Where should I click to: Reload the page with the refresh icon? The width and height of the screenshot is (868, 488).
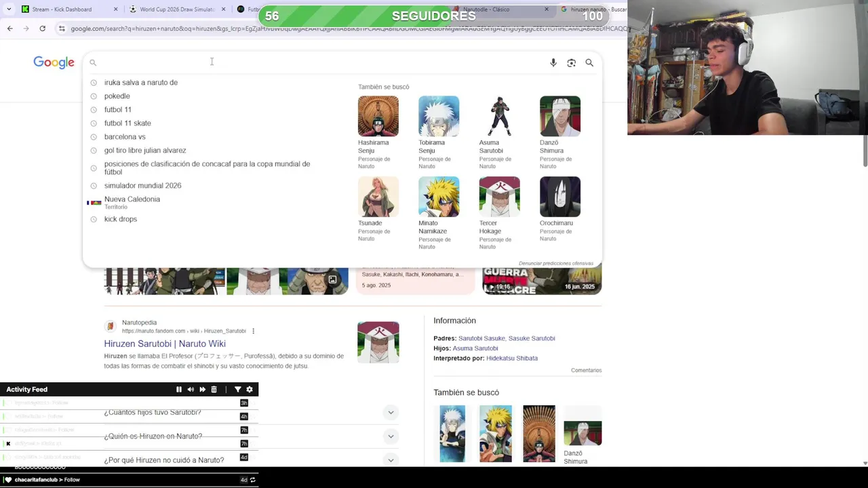42,28
